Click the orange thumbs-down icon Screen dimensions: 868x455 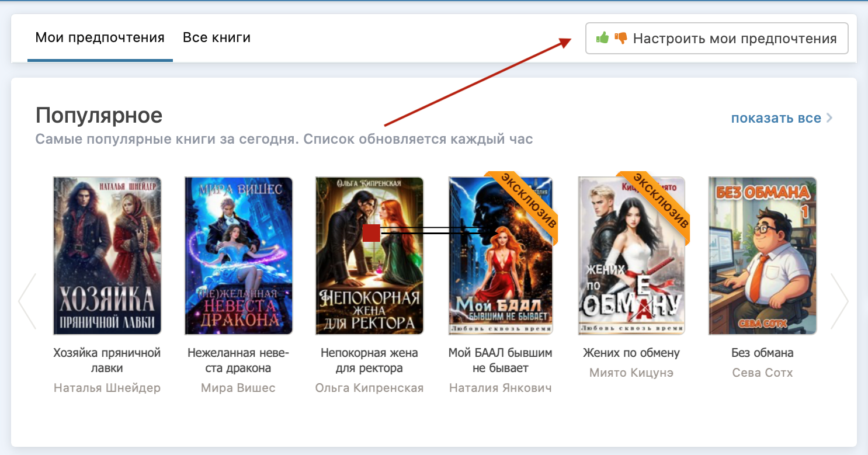click(x=620, y=39)
